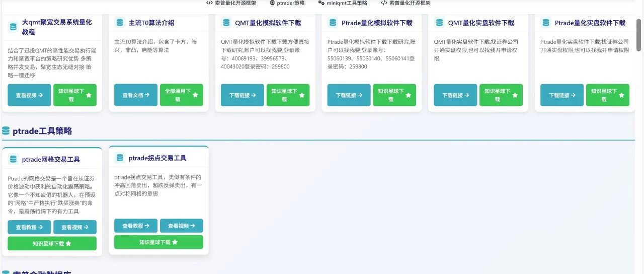Click 知识星球下载 on QMT量化实盘软件下载 card
Screen dimensions: 644x274
pos(501,95)
